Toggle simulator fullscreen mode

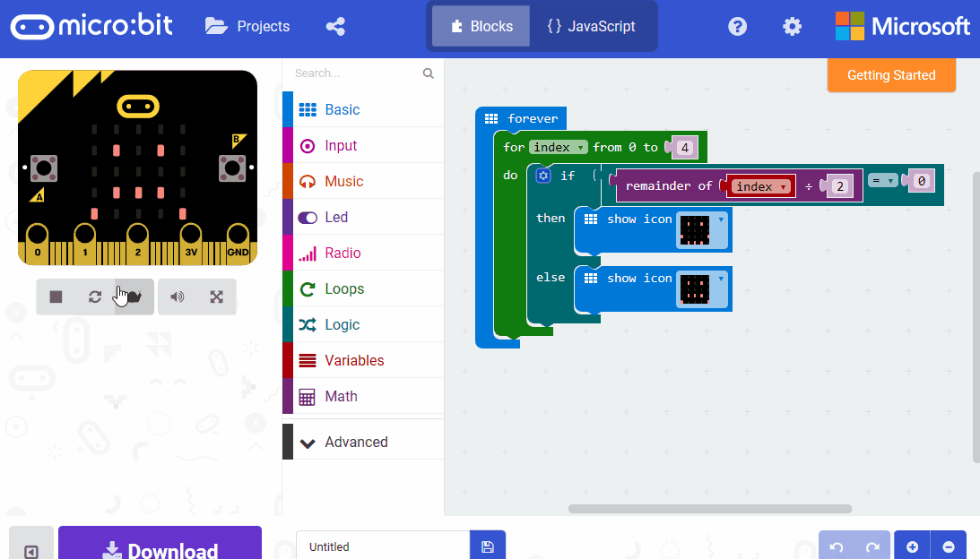(216, 297)
